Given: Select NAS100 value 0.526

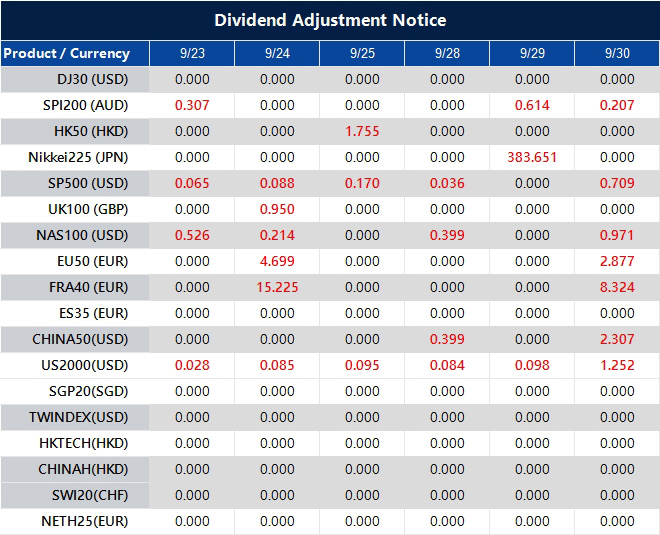Looking at the screenshot, I should coord(192,235).
